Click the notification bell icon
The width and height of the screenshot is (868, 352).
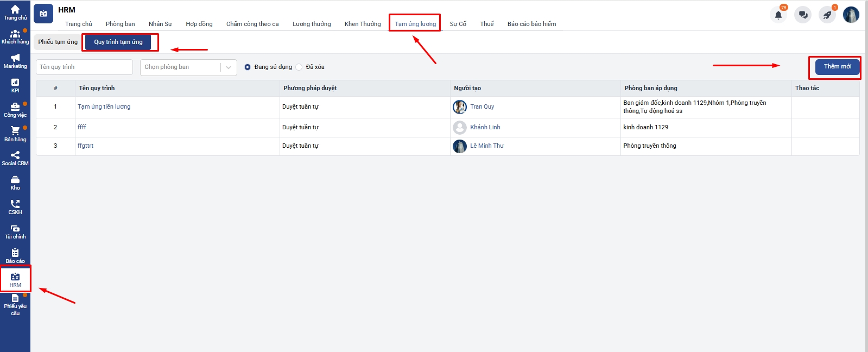tap(778, 15)
